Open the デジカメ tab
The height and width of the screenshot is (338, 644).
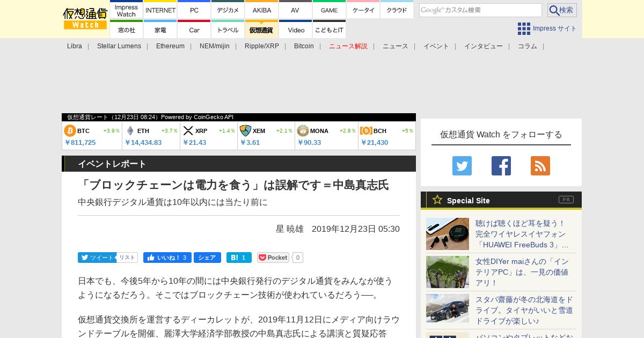[x=228, y=10]
